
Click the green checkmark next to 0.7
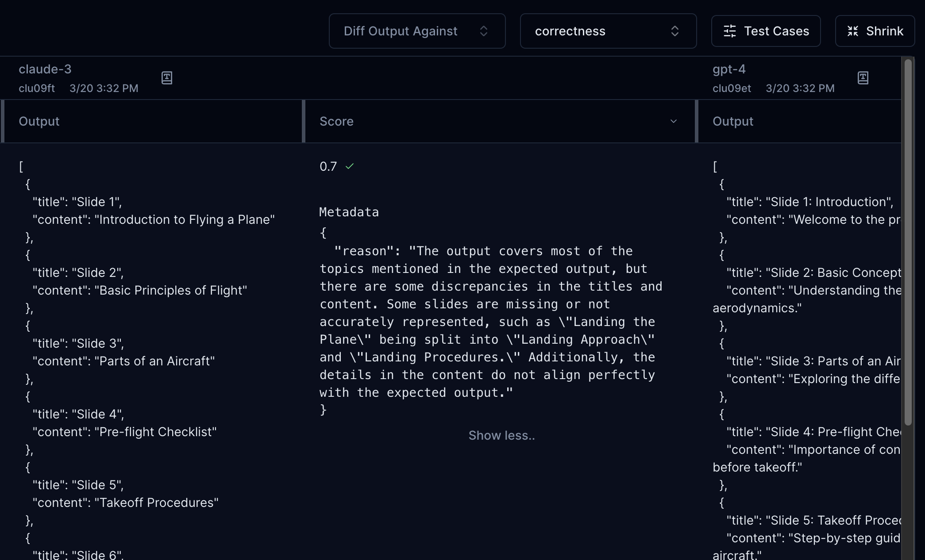350,166
